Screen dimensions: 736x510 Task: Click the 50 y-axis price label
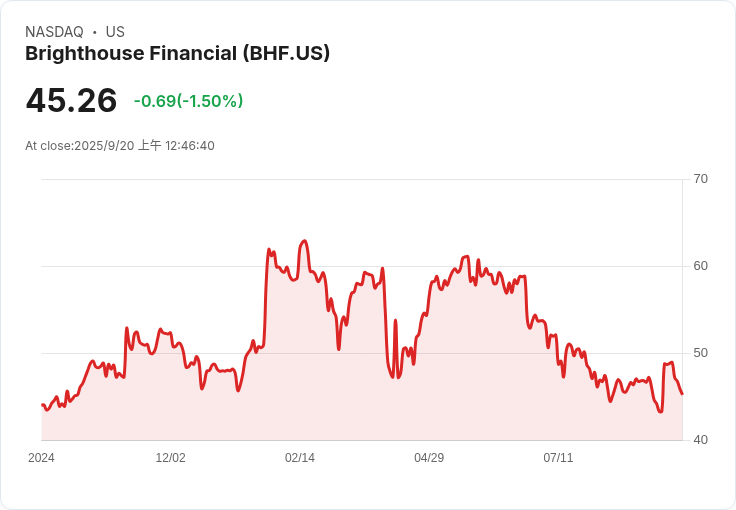[x=700, y=353]
